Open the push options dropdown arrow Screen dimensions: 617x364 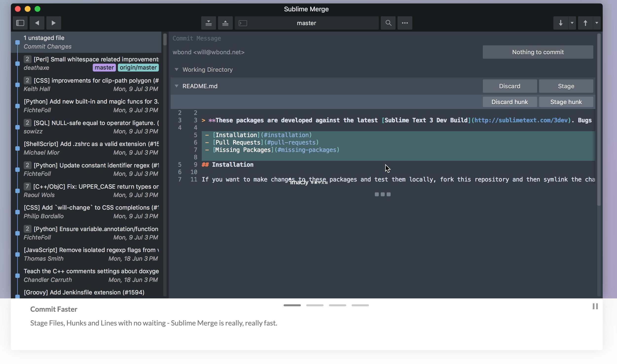(597, 23)
